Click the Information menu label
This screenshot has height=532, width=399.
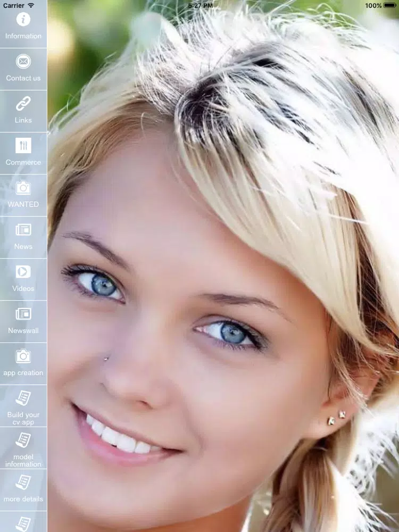click(x=23, y=36)
